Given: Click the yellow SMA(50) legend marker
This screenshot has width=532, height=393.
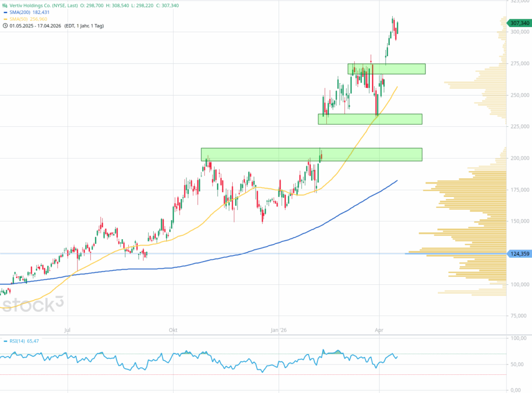Looking at the screenshot, I should click(5, 18).
